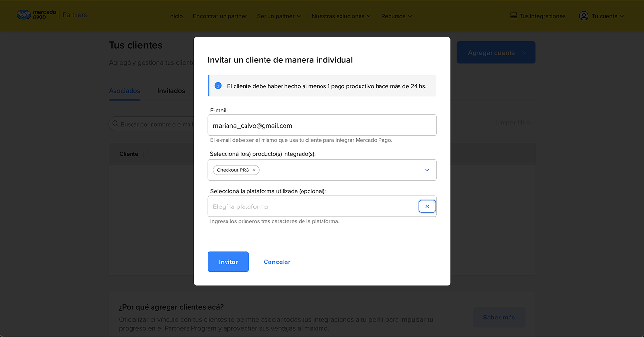
Task: Click the Tus clientes heading
Action: click(x=136, y=45)
